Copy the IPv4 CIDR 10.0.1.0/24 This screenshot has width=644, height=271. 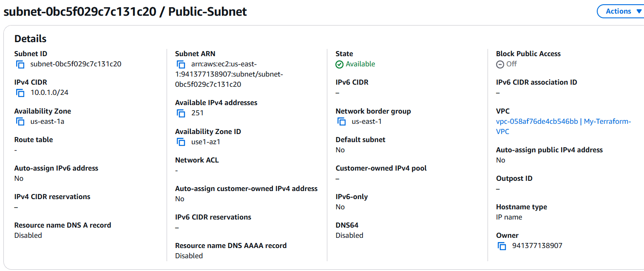click(x=20, y=92)
